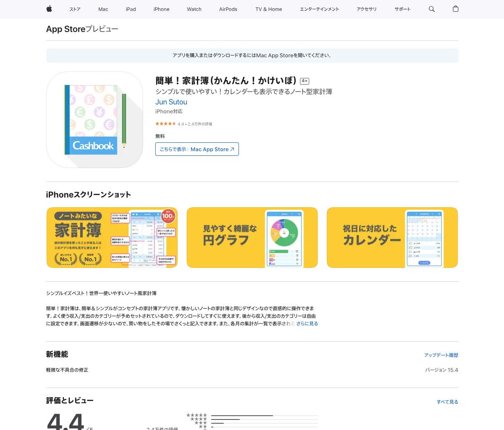Open the shopping bag icon
504x430 pixels.
pyautogui.click(x=455, y=9)
